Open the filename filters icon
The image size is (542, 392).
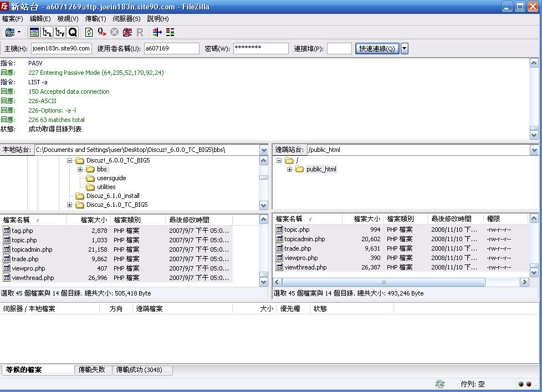(157, 33)
